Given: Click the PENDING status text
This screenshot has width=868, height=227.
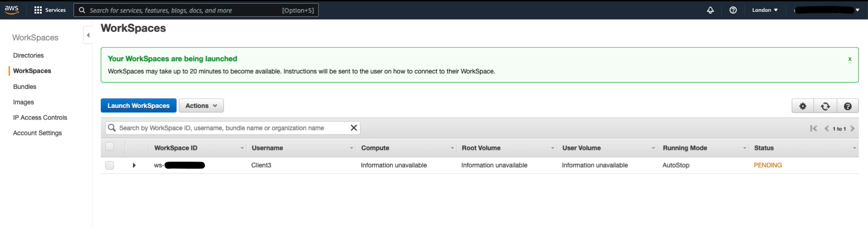Looking at the screenshot, I should 768,165.
